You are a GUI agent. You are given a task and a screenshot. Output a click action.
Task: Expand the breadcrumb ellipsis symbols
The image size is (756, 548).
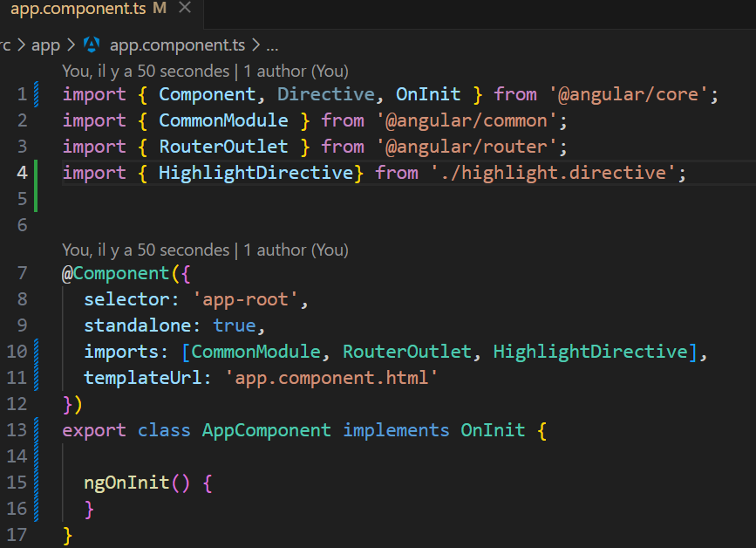[272, 46]
